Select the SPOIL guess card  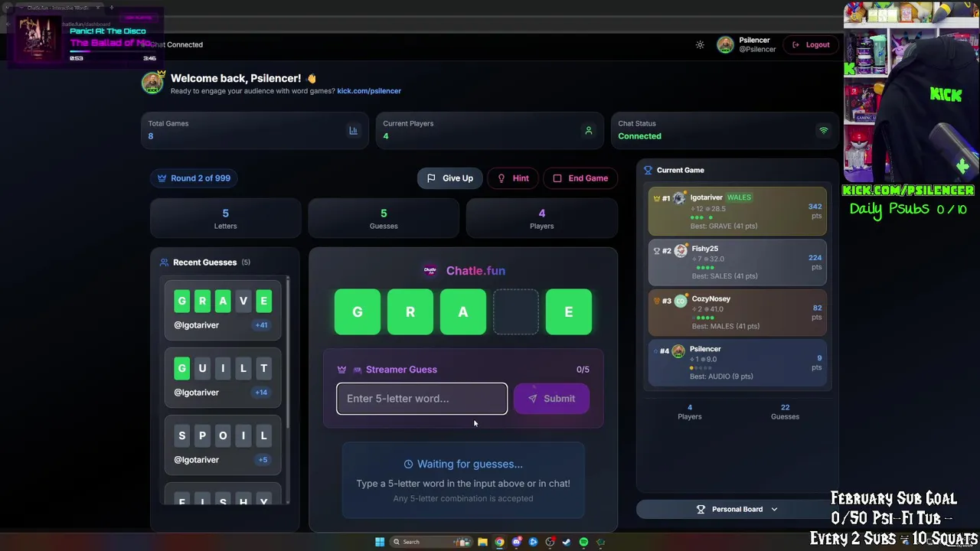223,445
